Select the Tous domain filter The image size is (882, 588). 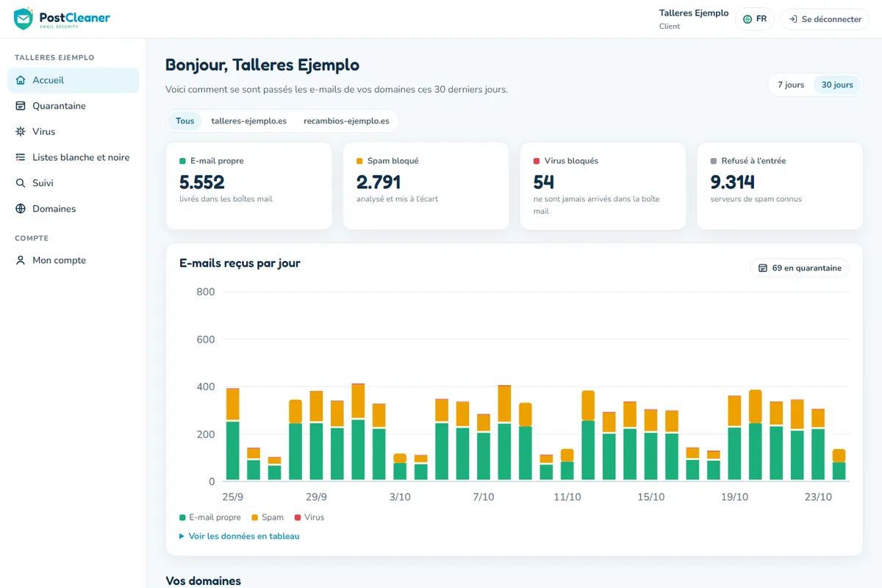coord(185,121)
